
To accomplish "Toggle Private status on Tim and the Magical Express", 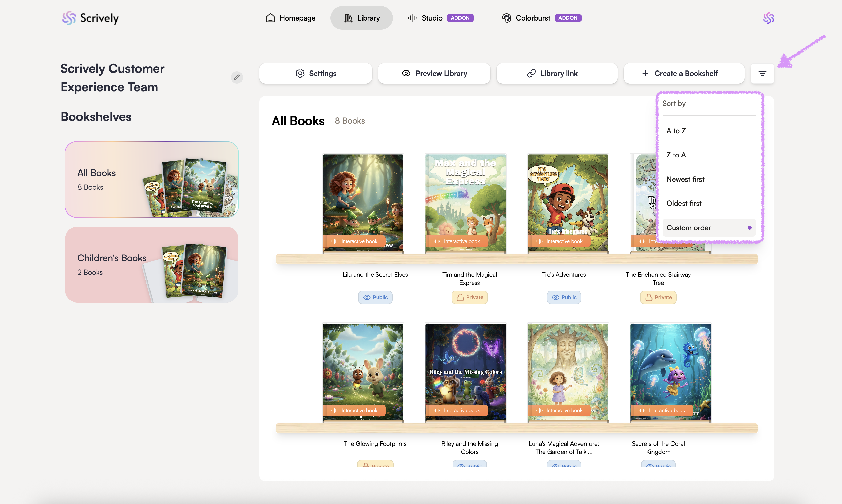I will [x=469, y=297].
